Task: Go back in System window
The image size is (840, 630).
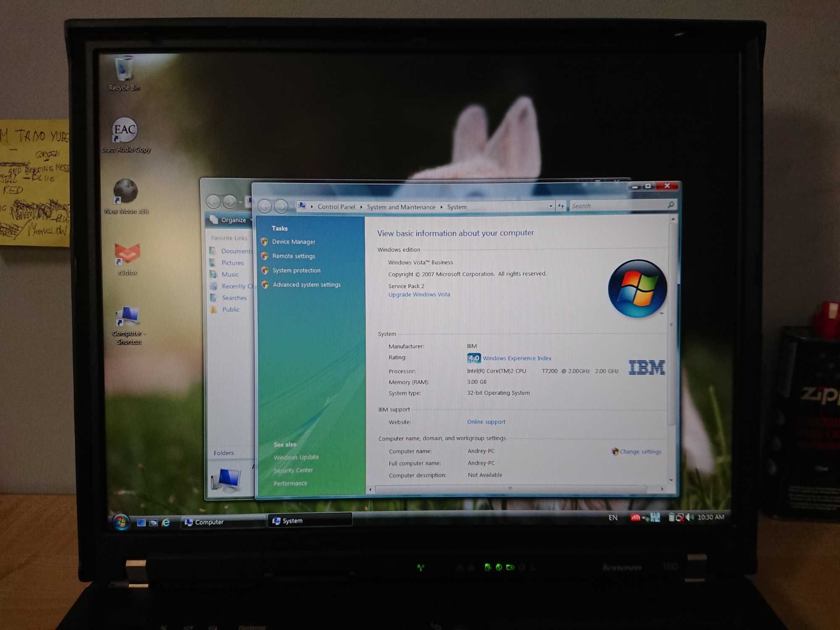Action: pos(265,206)
